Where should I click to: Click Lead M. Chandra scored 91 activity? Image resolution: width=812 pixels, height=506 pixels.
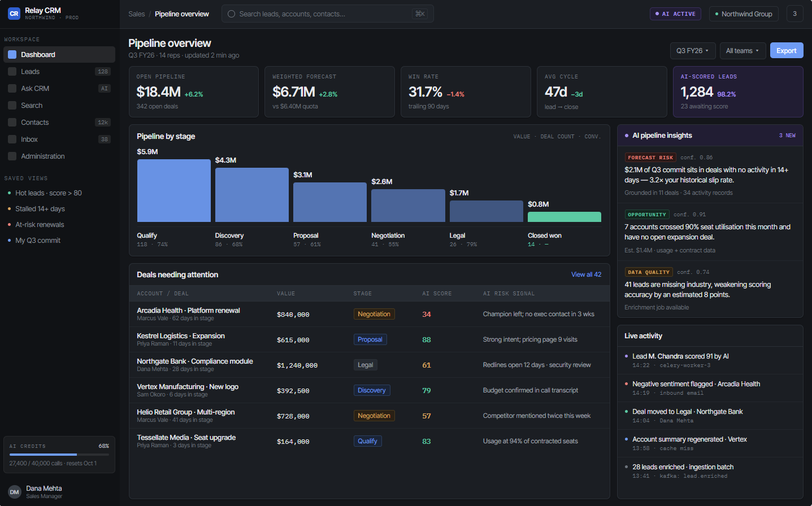710,360
